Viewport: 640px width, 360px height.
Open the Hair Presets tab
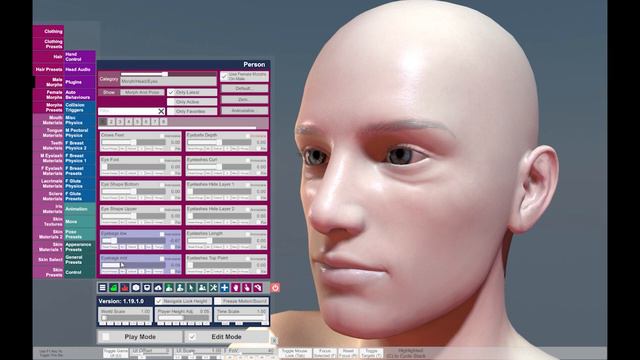coord(48,69)
